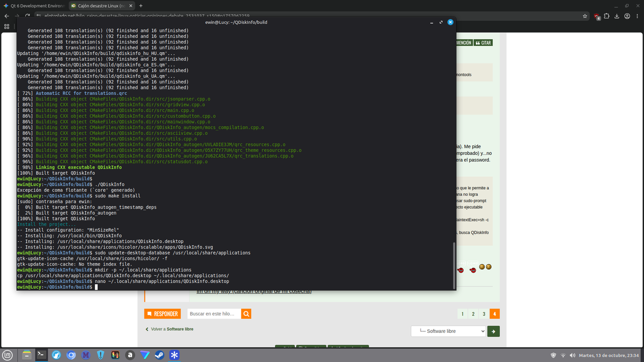Open the browser downloads icon

[x=617, y=16]
